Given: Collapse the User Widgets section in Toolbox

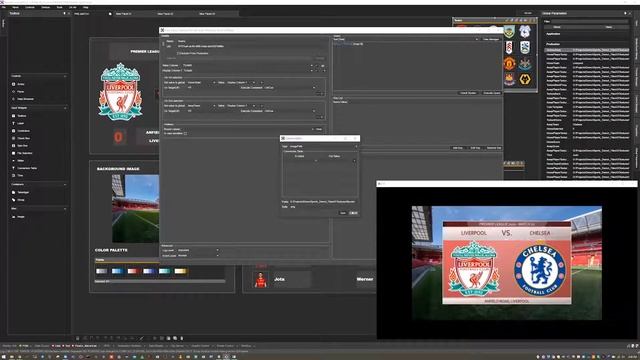Looking at the screenshot, I should (x=65, y=108).
